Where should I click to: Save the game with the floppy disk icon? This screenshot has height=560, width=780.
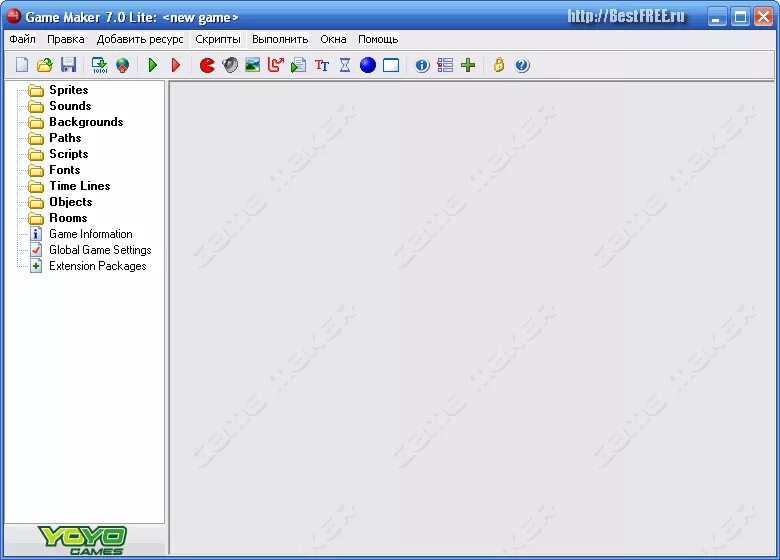click(69, 65)
